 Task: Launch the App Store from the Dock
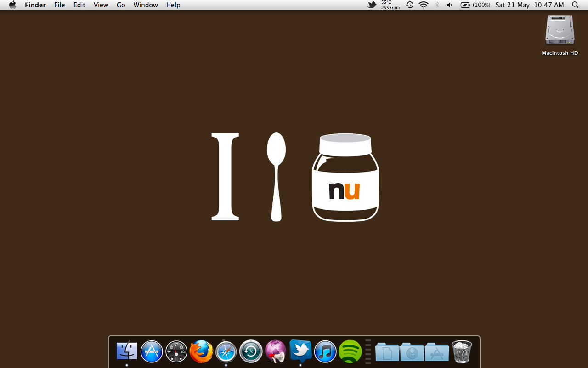pos(152,351)
